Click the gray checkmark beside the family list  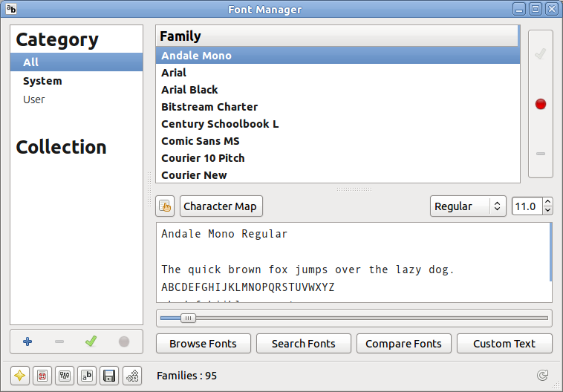(541, 54)
